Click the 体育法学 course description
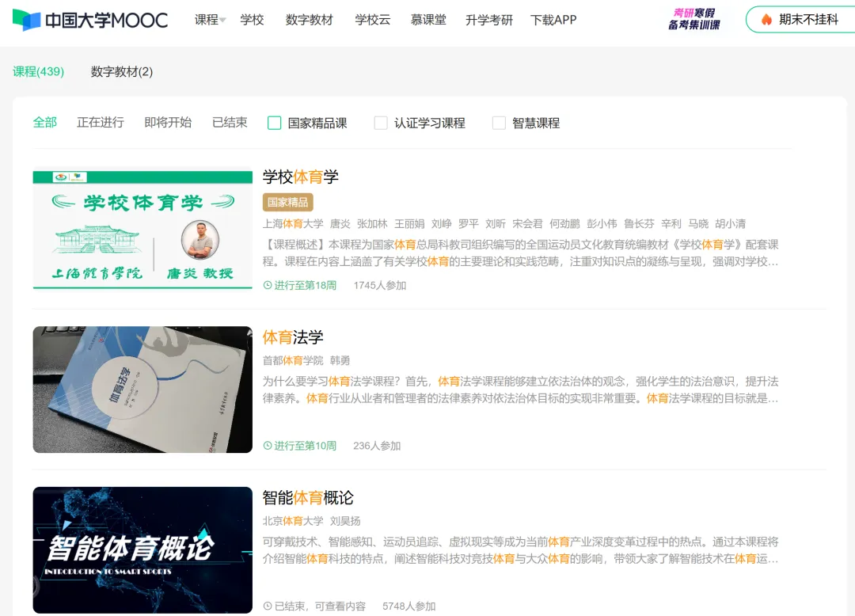 click(x=521, y=390)
